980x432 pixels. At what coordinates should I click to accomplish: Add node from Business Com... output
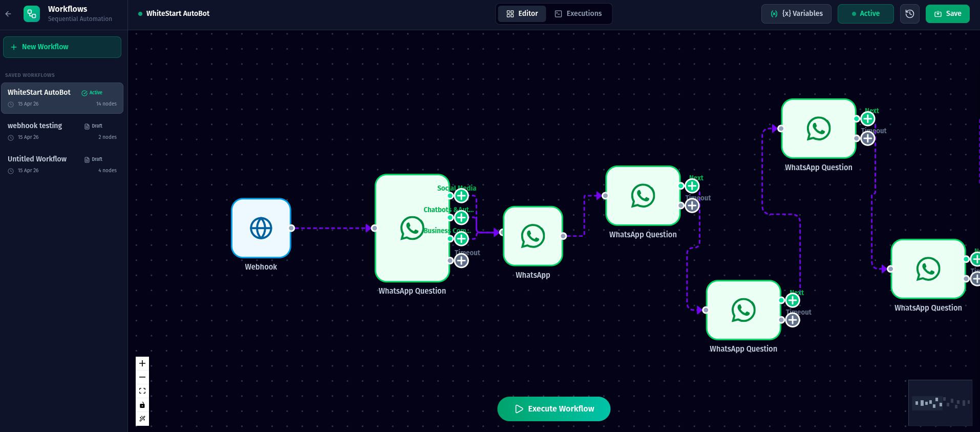(x=461, y=239)
